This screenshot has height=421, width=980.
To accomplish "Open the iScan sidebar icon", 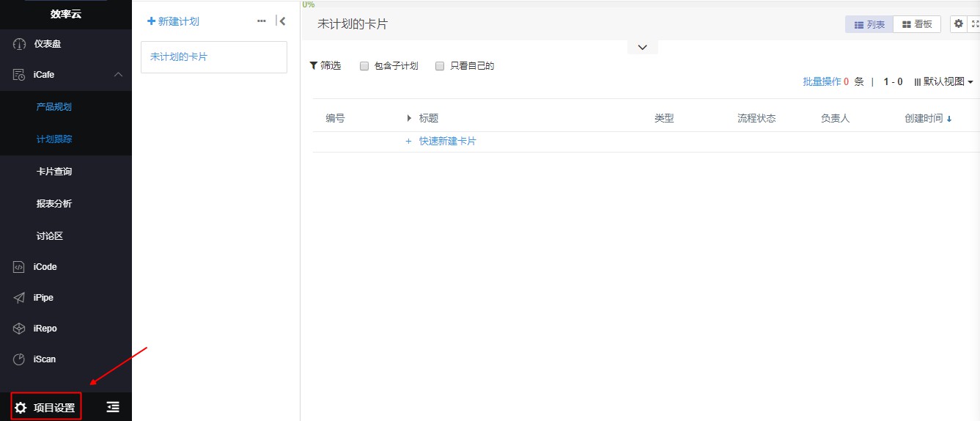I will coord(19,359).
